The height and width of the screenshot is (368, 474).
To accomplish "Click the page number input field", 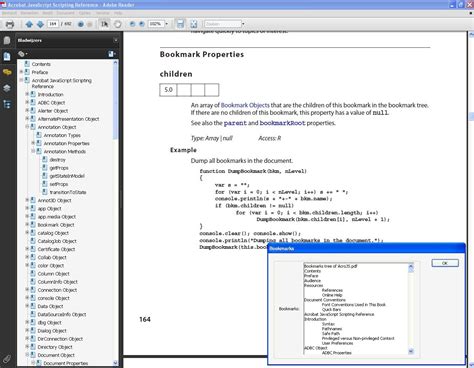I will (x=53, y=24).
